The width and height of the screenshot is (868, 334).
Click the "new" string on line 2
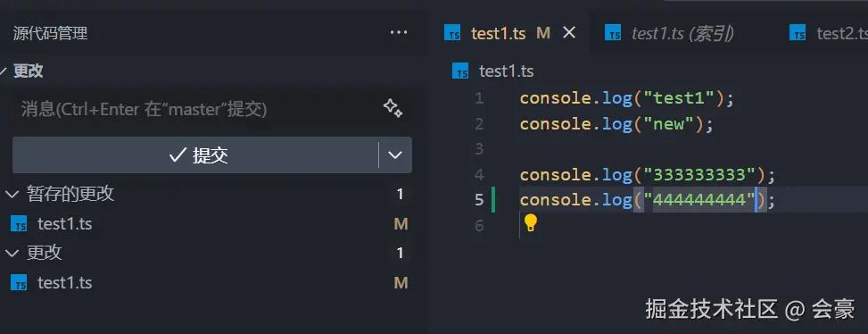670,123
